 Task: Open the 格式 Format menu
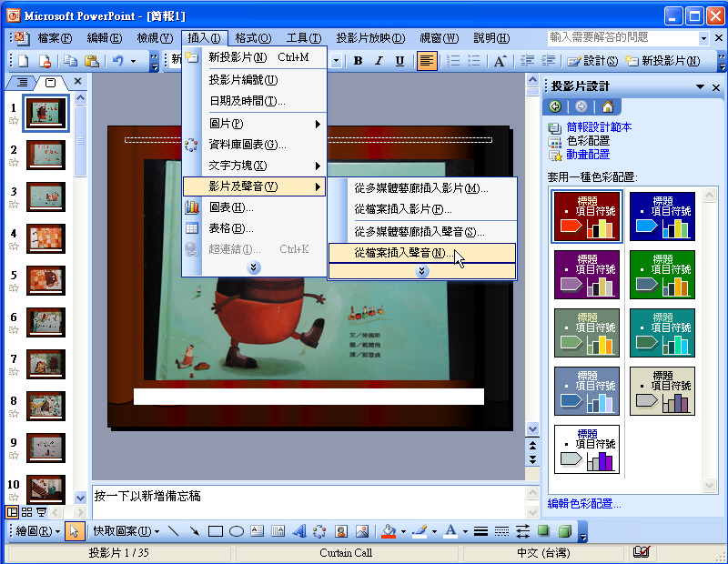(x=253, y=38)
